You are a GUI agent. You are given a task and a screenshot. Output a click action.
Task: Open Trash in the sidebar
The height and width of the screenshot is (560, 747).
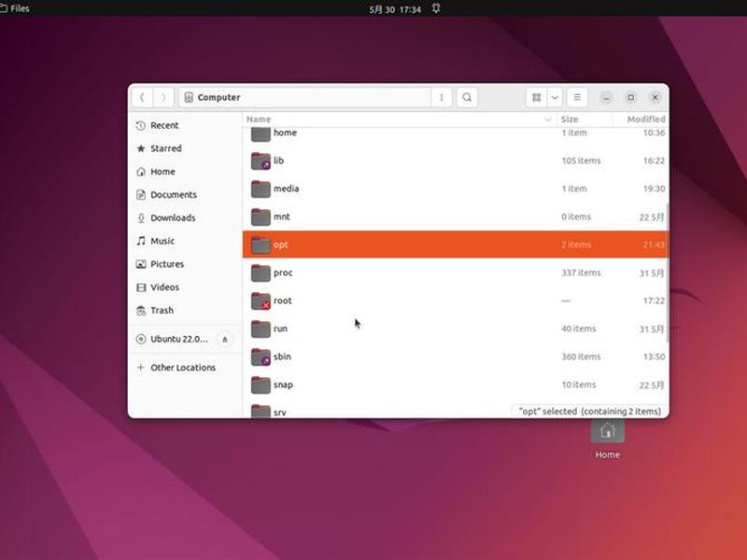click(x=185, y=311)
